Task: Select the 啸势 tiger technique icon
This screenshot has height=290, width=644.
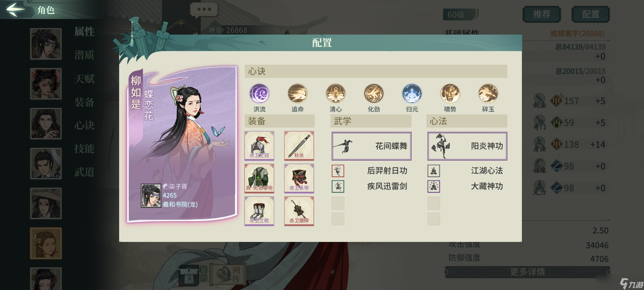Action: coord(450,93)
